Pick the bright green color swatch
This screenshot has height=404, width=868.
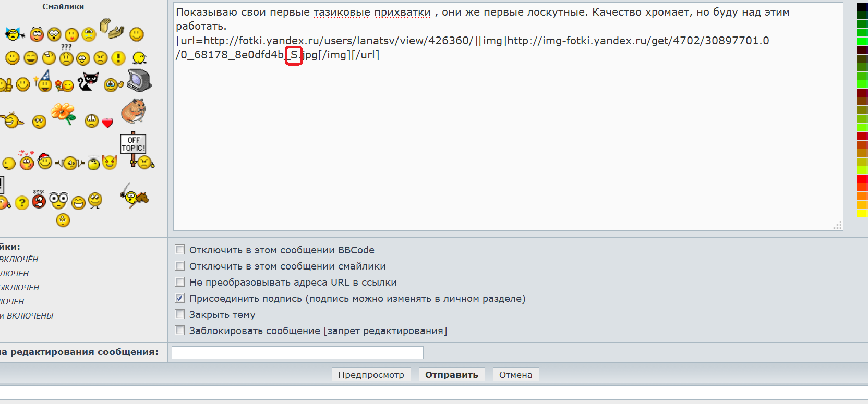click(862, 41)
